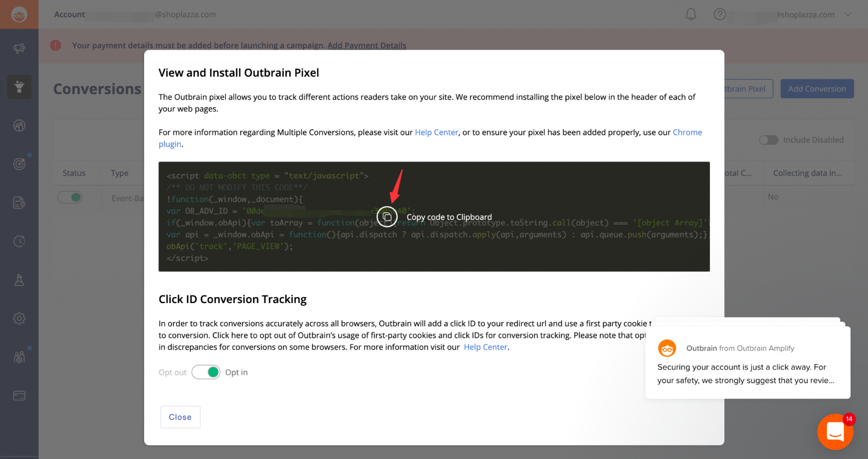
Task: Open the Outbrain Amplify chat notification message
Action: point(747,362)
